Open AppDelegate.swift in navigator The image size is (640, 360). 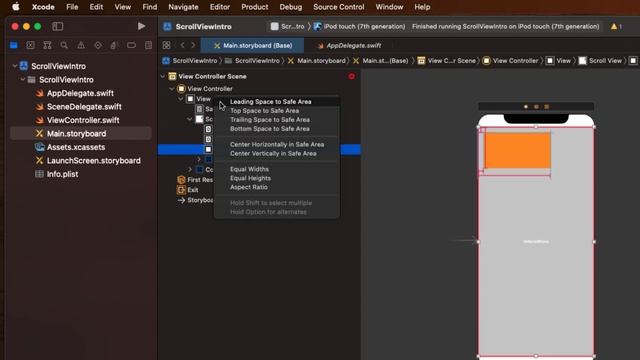(80, 93)
